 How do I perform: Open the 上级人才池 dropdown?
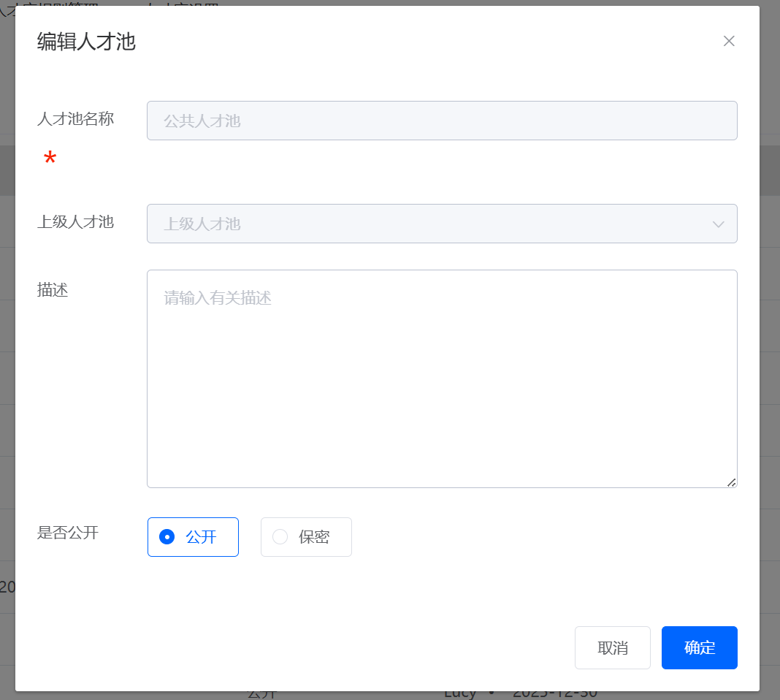coord(442,224)
